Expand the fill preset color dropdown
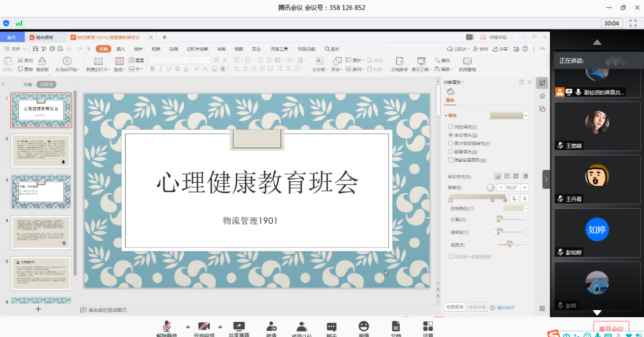The width and height of the screenshot is (644, 337). (x=526, y=116)
